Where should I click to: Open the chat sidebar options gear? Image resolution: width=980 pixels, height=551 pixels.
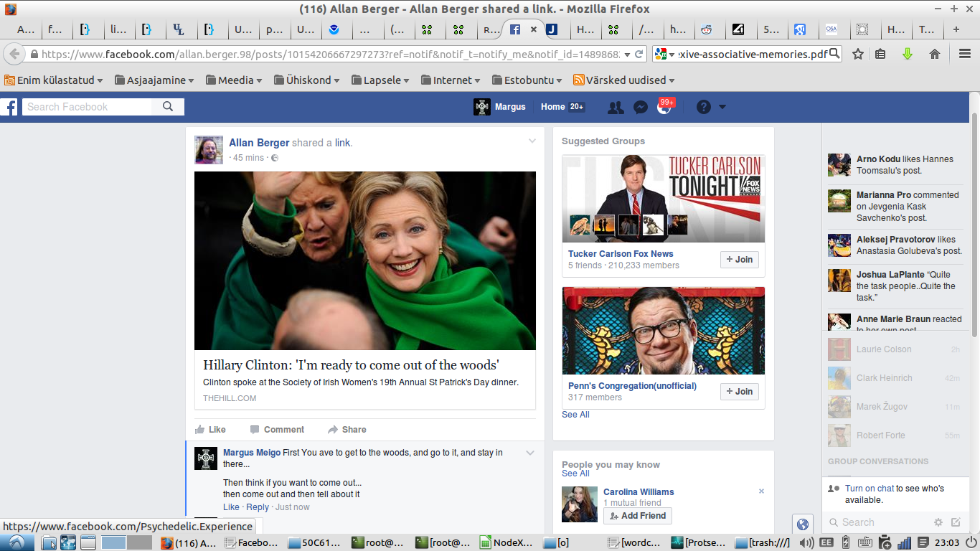pos(938,522)
